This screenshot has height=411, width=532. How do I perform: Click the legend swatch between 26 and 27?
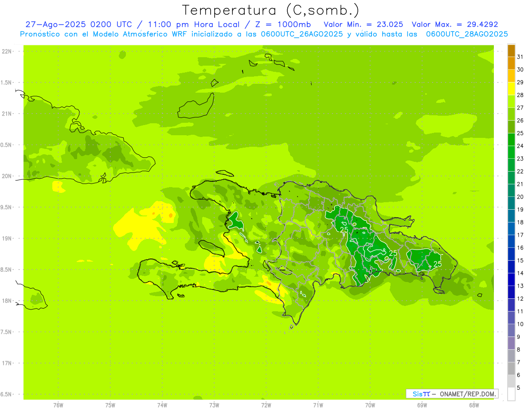point(511,114)
